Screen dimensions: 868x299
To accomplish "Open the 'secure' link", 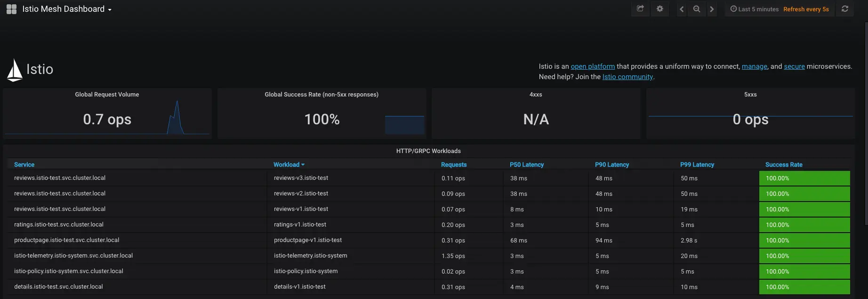I will coord(794,66).
